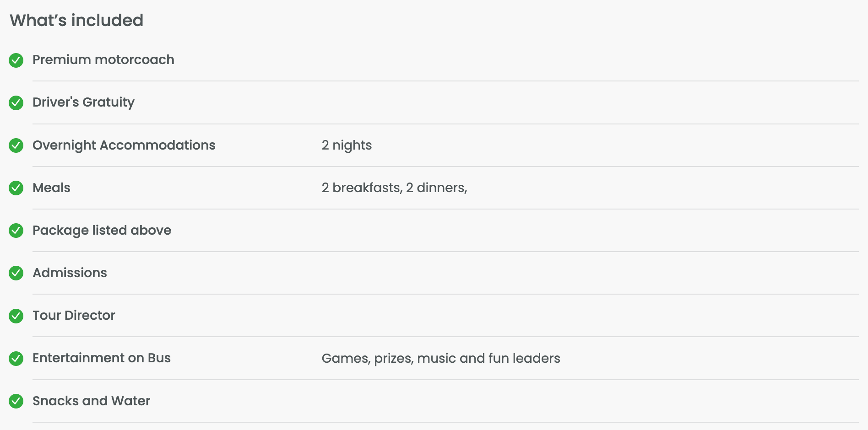Click the green check beside Package listed above
The image size is (868, 430).
pos(16,231)
